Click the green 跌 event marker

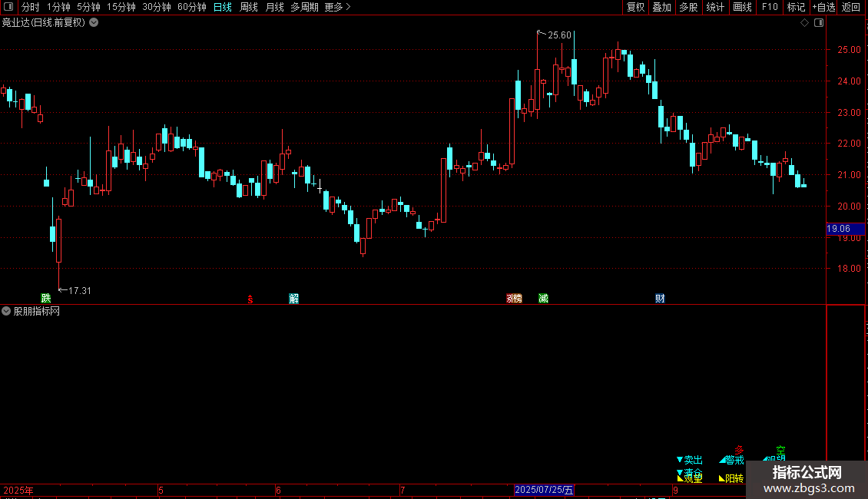tap(46, 299)
